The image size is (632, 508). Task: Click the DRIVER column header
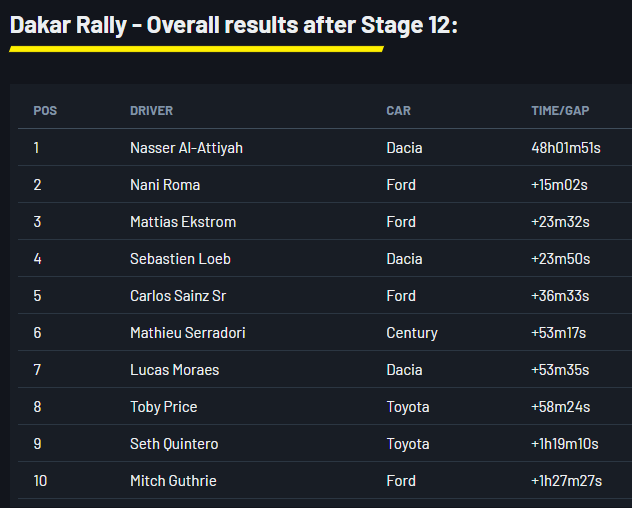click(x=151, y=111)
